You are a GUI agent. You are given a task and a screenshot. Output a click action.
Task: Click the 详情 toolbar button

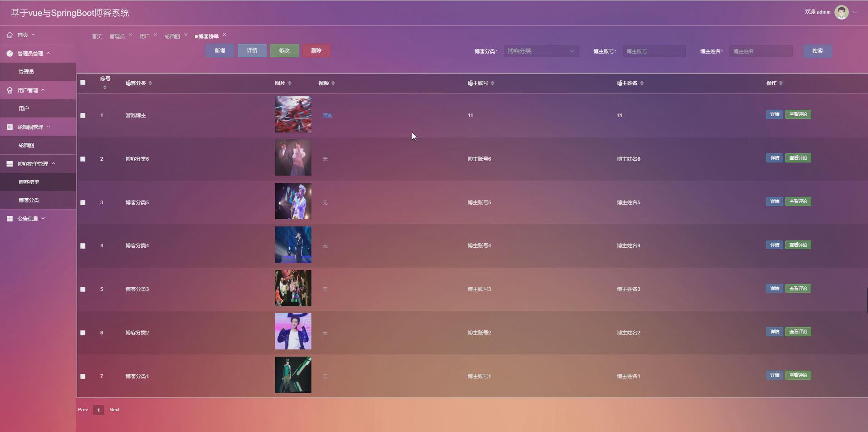coord(252,50)
